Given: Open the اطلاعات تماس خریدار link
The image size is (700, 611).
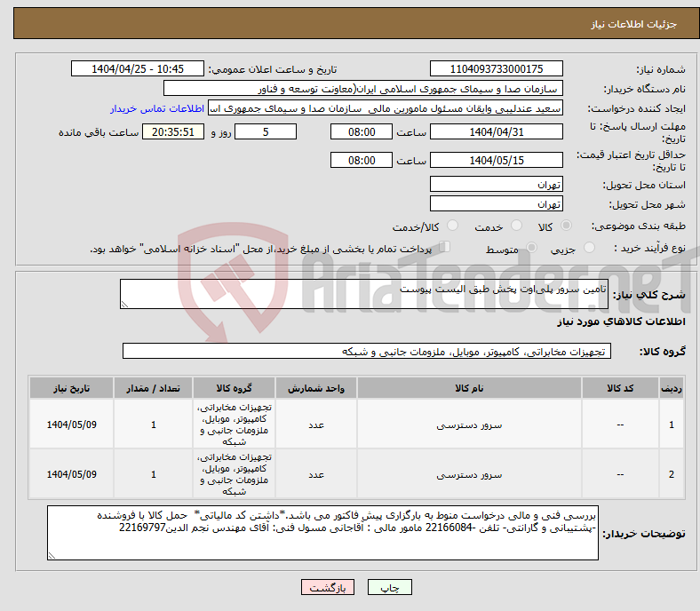Looking at the screenshot, I should tap(157, 108).
